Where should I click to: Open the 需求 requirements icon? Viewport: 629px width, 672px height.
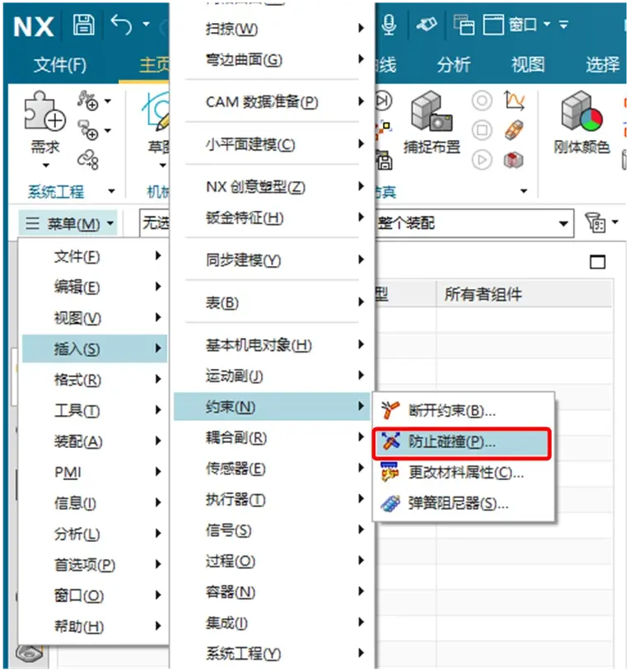[x=44, y=110]
